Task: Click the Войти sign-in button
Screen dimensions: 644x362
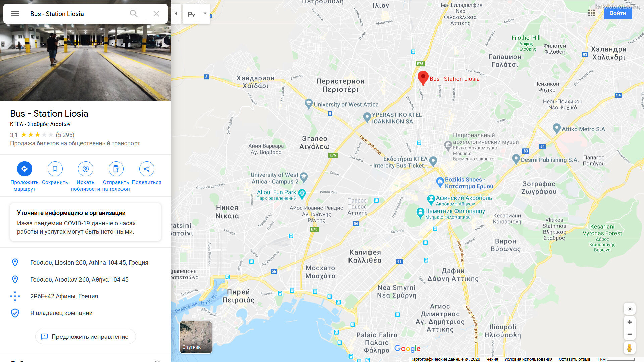Action: click(x=618, y=13)
